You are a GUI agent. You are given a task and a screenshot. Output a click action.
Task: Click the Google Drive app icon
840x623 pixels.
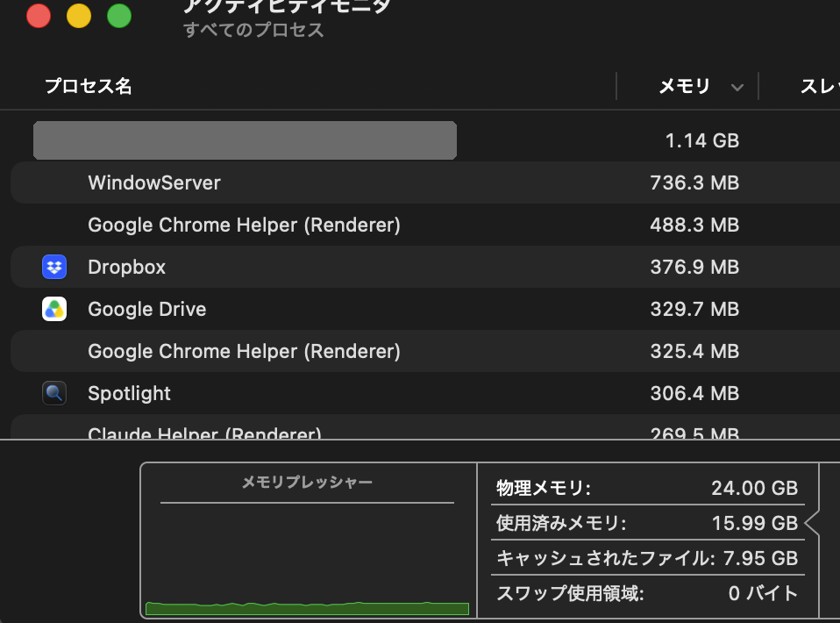[54, 309]
